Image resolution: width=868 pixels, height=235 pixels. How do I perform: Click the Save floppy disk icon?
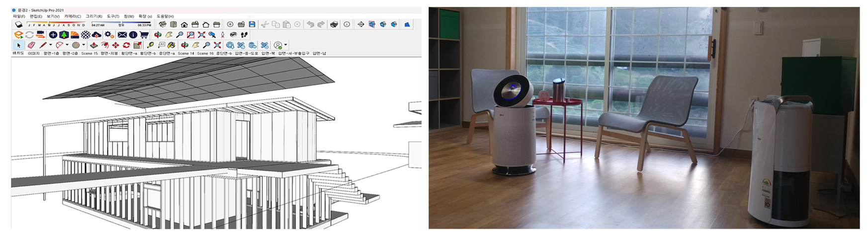[x=252, y=24]
